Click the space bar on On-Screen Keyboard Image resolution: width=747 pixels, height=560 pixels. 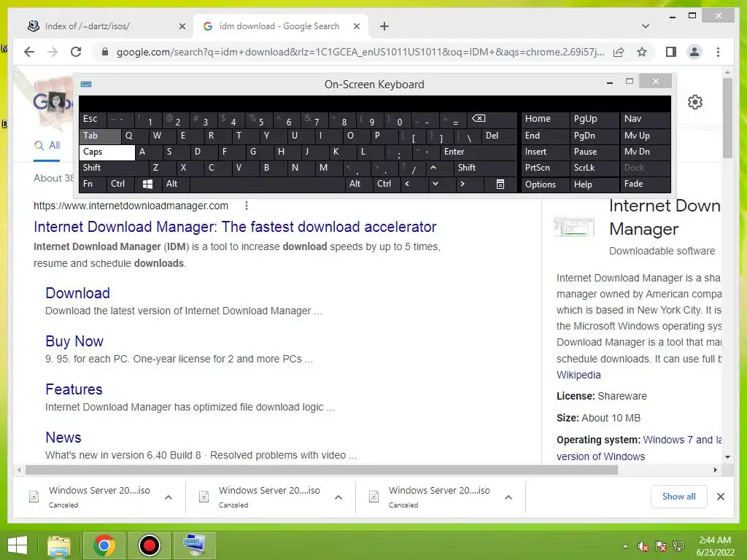coord(267,184)
